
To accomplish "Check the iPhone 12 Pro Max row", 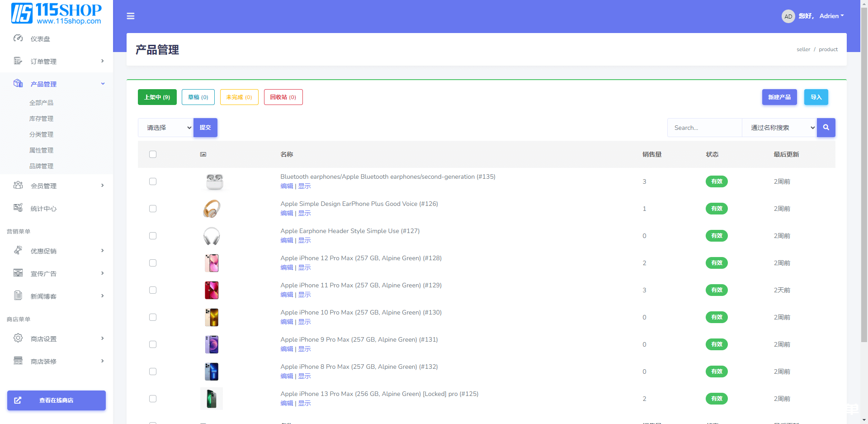I will [153, 263].
